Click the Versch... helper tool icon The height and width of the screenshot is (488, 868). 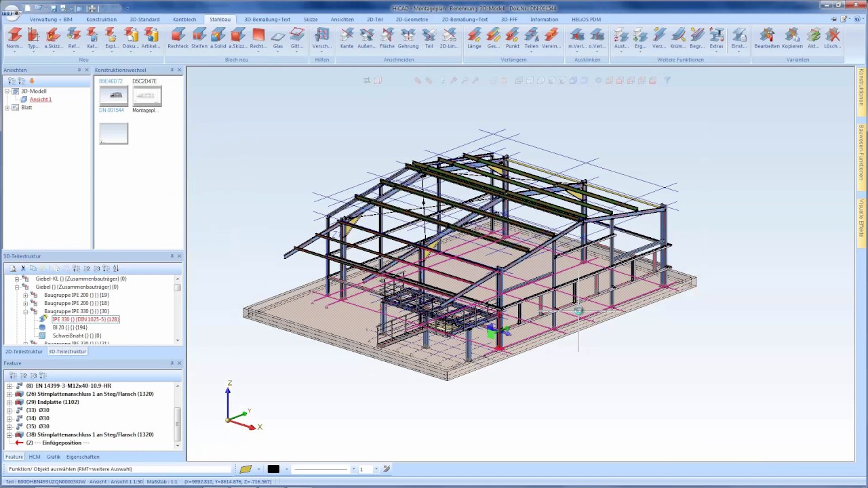(x=322, y=38)
